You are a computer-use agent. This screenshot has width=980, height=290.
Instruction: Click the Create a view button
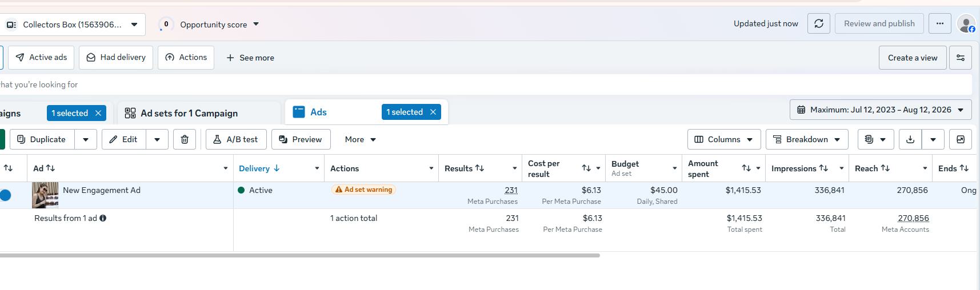point(913,58)
